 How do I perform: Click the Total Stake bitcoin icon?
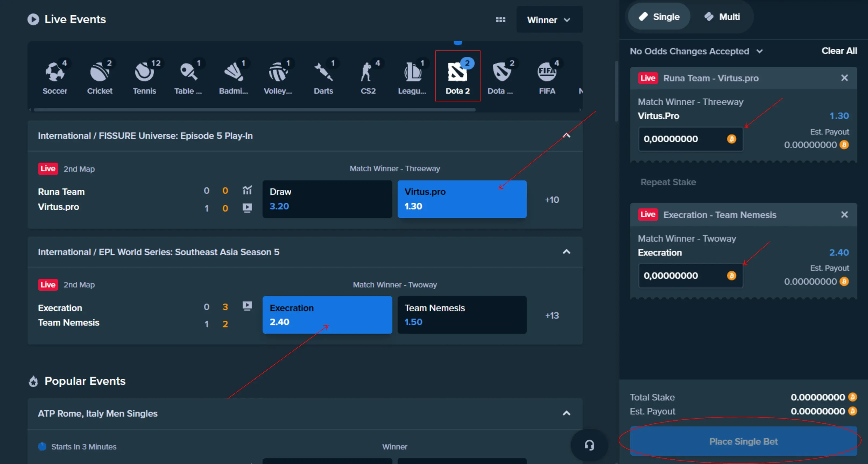click(852, 397)
